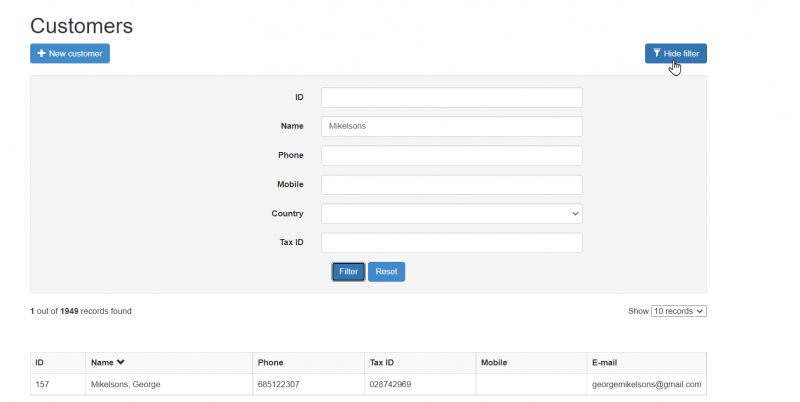Screen dimensions: 800x402
Task: Expand the Show records count dropdown
Action: (679, 311)
